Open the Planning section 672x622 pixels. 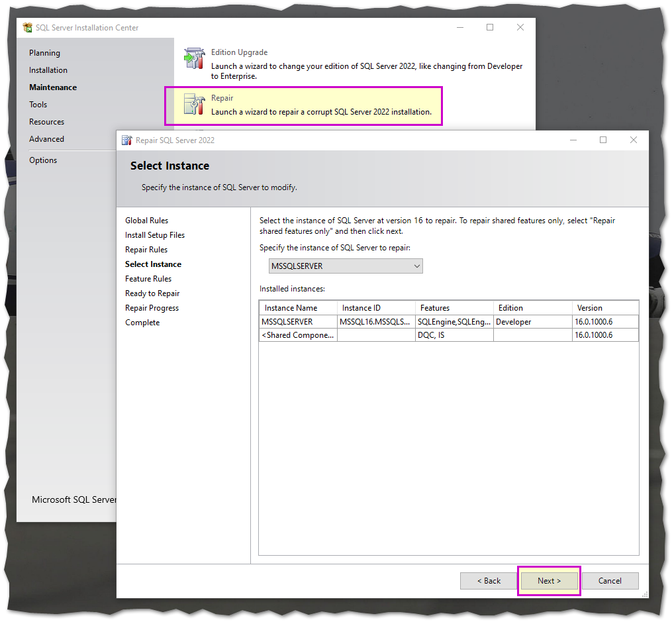point(44,53)
